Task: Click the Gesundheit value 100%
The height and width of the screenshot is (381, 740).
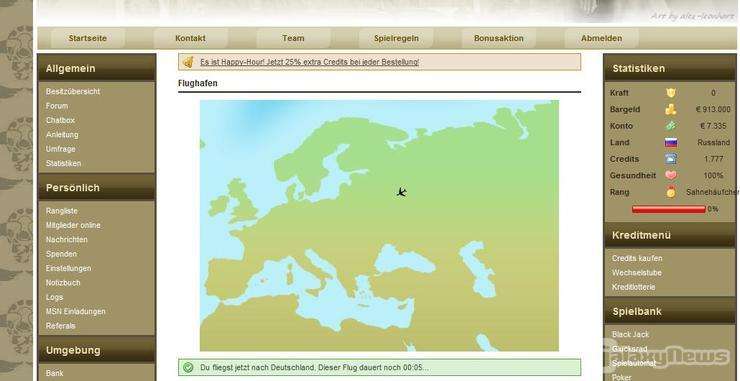Action: (x=713, y=175)
